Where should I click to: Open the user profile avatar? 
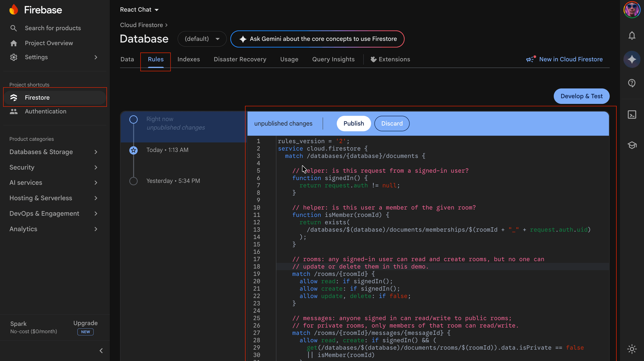coord(632,10)
